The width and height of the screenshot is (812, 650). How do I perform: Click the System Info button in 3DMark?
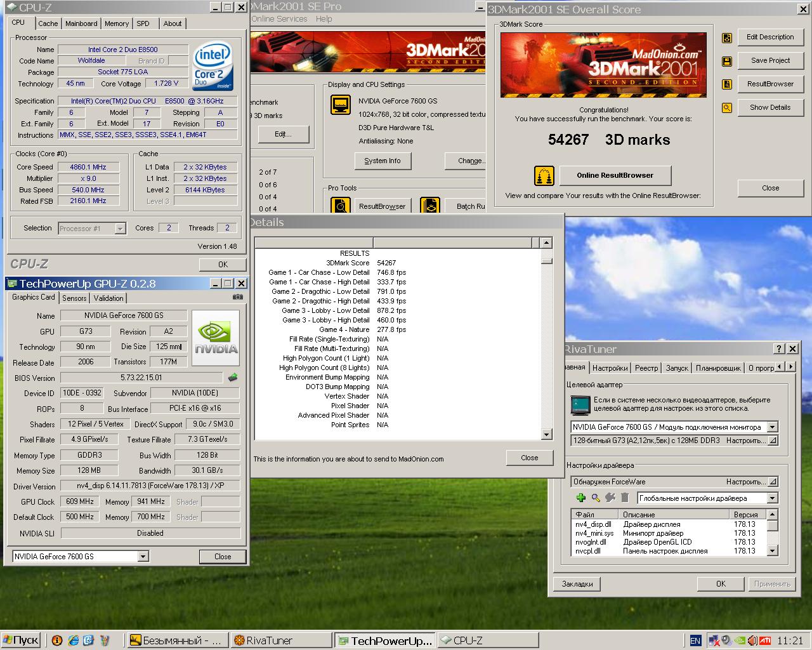coord(383,161)
